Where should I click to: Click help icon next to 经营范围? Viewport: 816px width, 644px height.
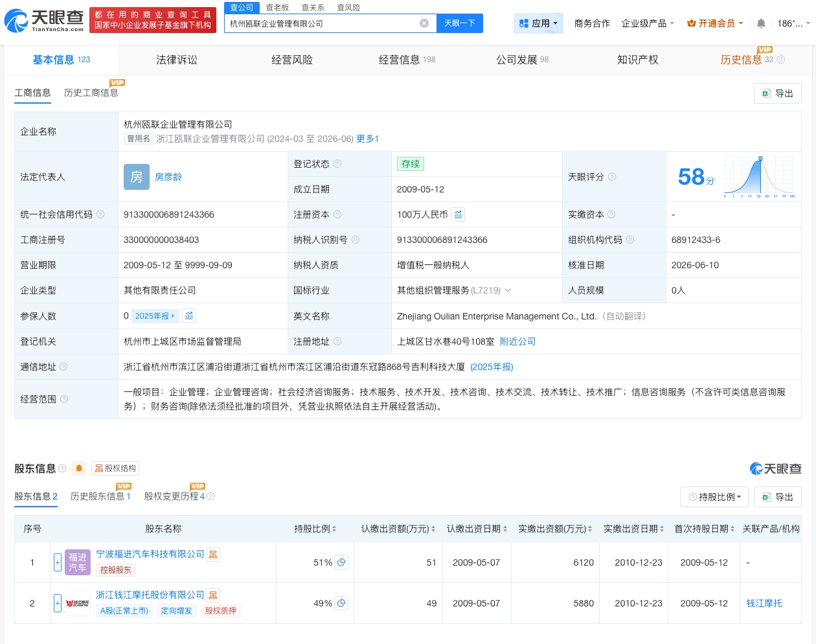click(64, 399)
